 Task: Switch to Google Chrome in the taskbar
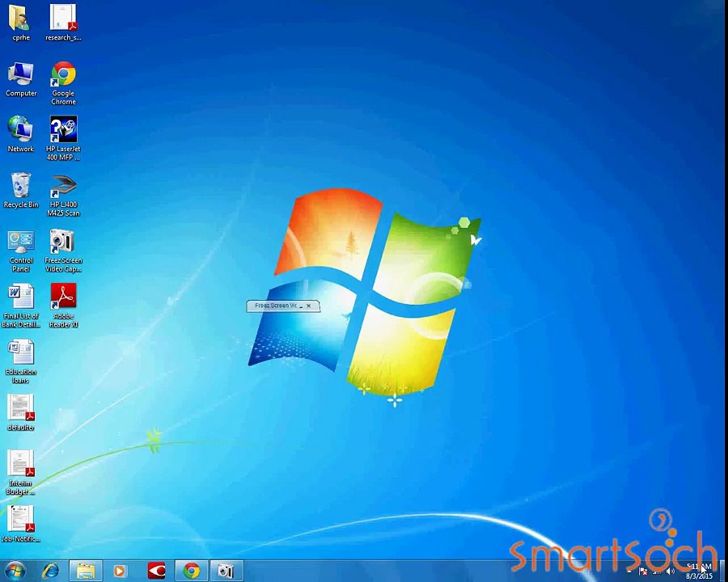(191, 571)
